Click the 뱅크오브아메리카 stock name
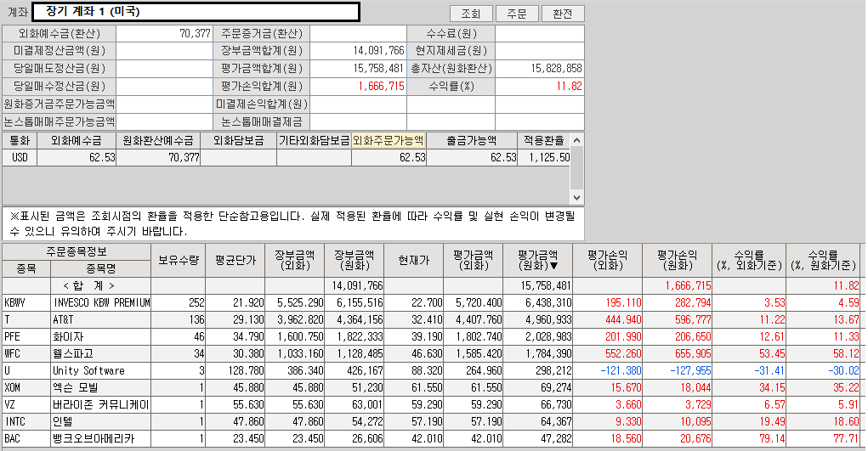Viewport: 868px width, 451px height. (94, 439)
